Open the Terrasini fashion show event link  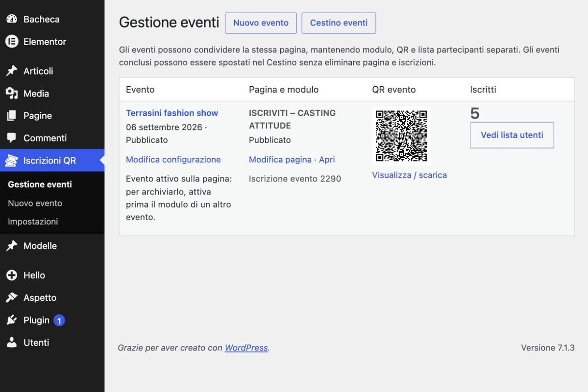point(172,113)
